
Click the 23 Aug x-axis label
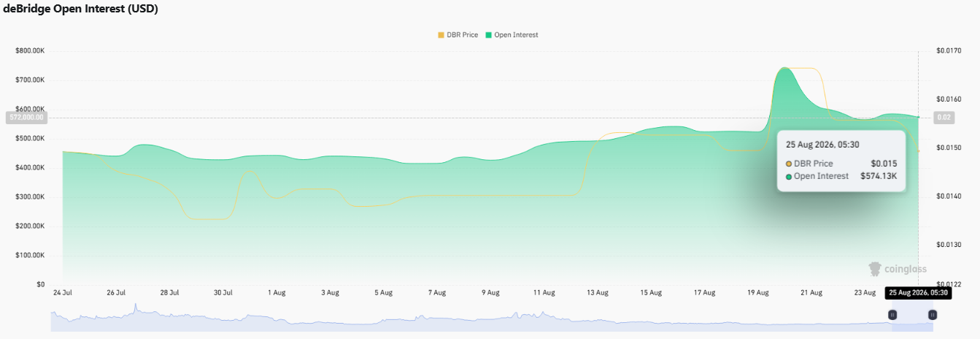865,292
